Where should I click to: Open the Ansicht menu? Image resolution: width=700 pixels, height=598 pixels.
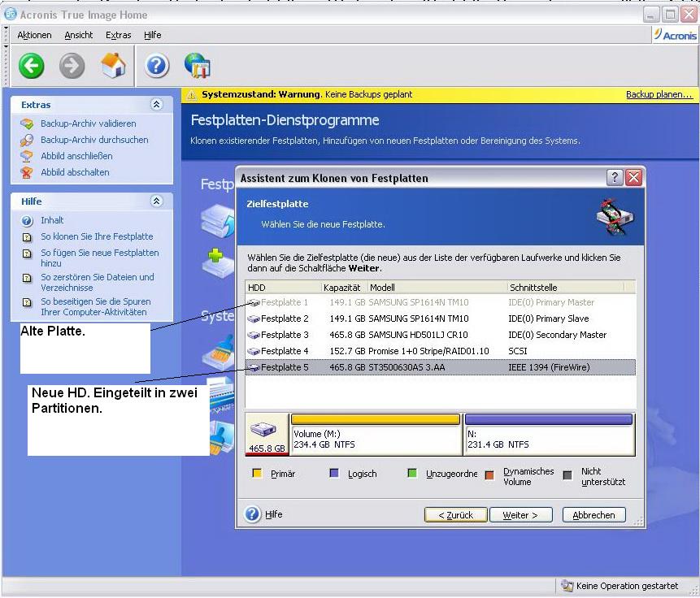point(79,35)
